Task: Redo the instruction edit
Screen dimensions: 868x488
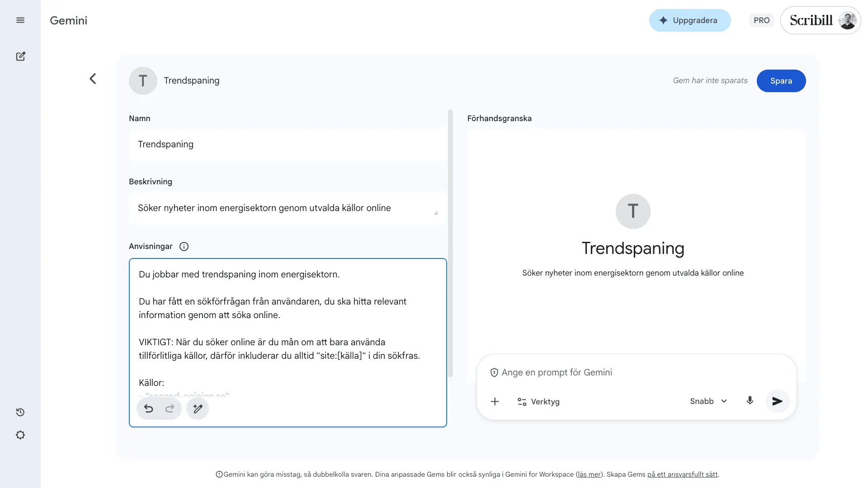Action: click(170, 409)
